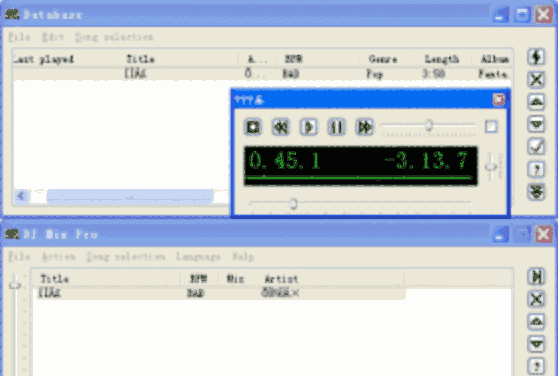Viewport: 558px width, 376px height.
Task: Open Song selection menu in Database window
Action: click(x=114, y=37)
